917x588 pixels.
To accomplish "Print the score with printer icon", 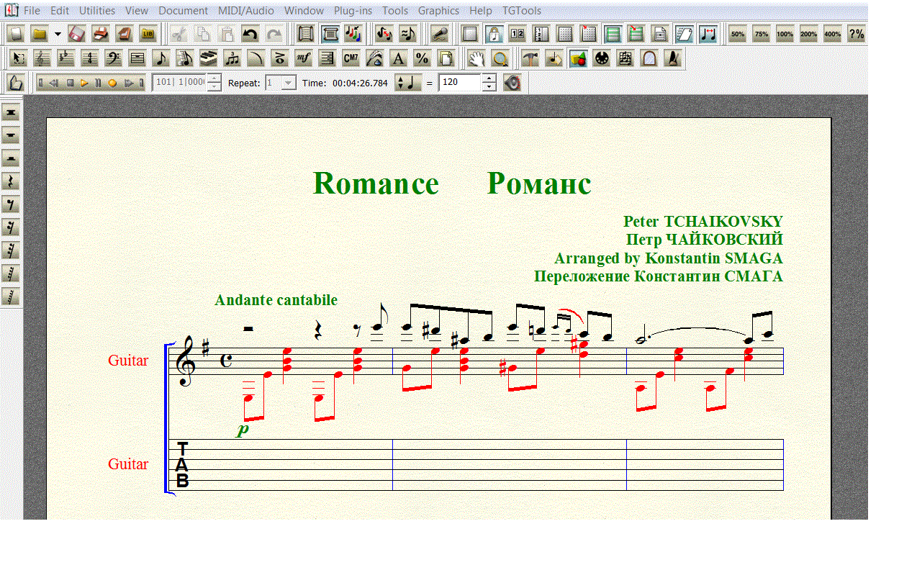I will tap(101, 34).
